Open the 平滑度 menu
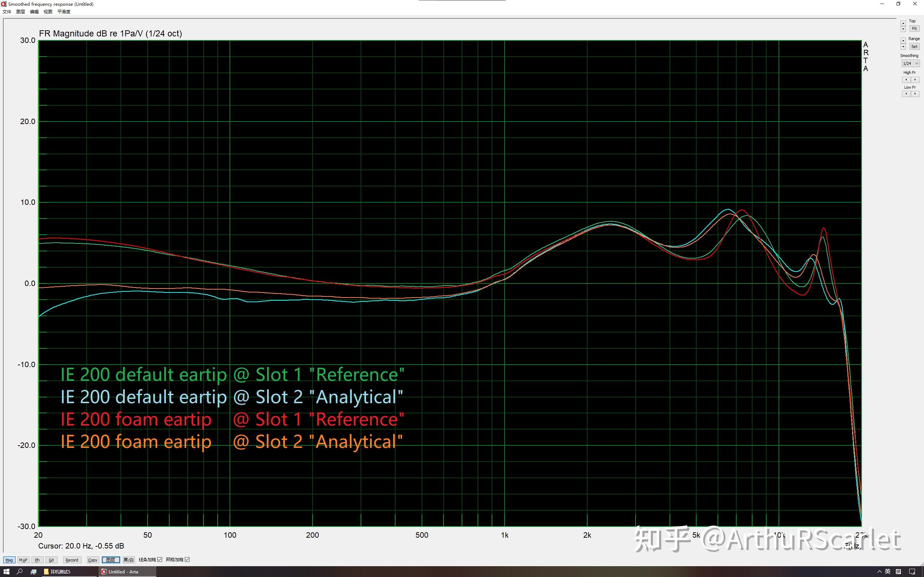The height and width of the screenshot is (577, 924). tap(64, 12)
